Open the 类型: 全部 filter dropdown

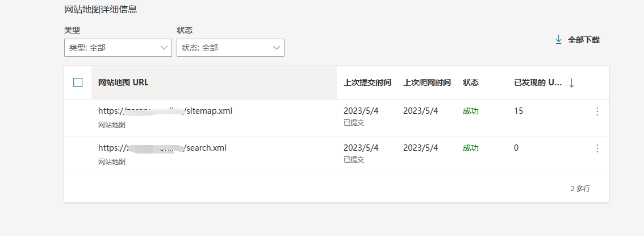pos(118,48)
